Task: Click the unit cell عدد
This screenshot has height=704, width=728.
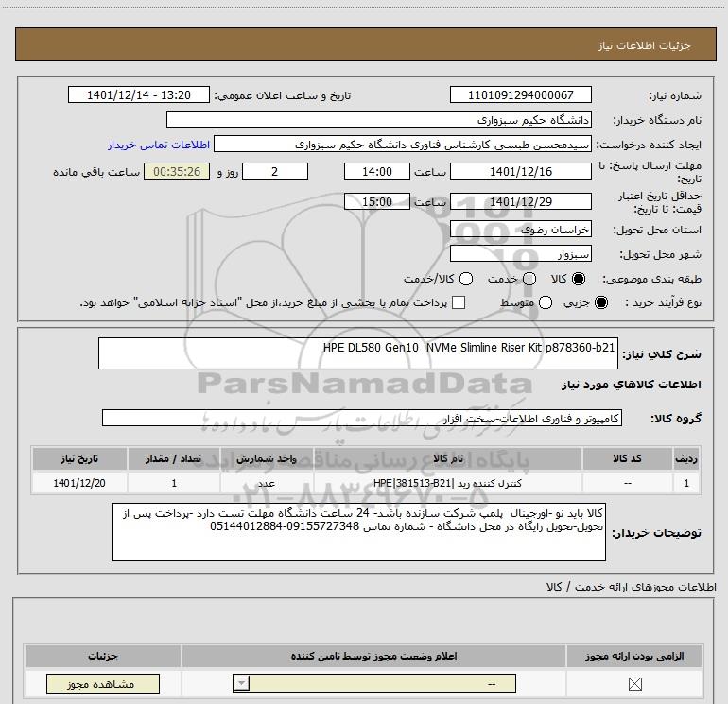Action: point(267,483)
